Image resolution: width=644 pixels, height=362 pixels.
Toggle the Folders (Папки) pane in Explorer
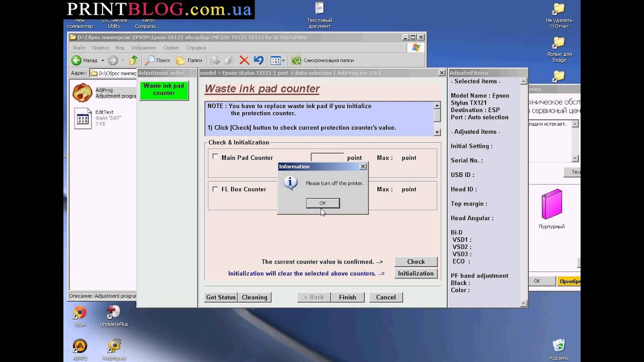click(x=189, y=60)
